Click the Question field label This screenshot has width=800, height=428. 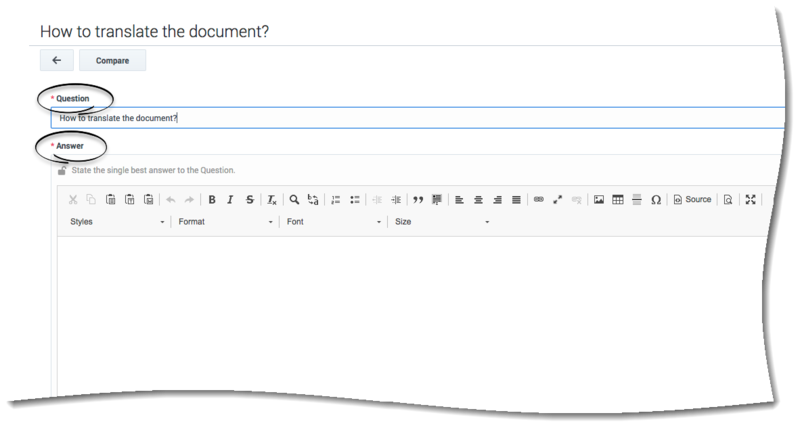point(72,98)
